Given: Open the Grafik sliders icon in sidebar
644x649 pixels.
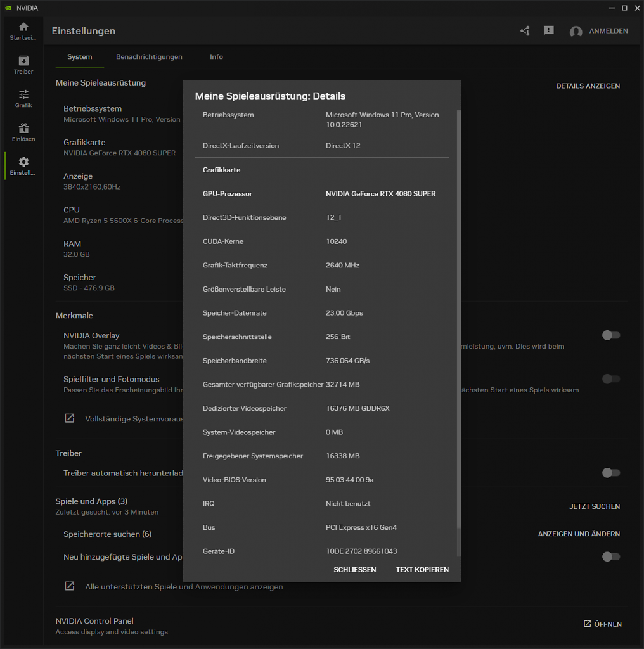Looking at the screenshot, I should [x=23, y=94].
